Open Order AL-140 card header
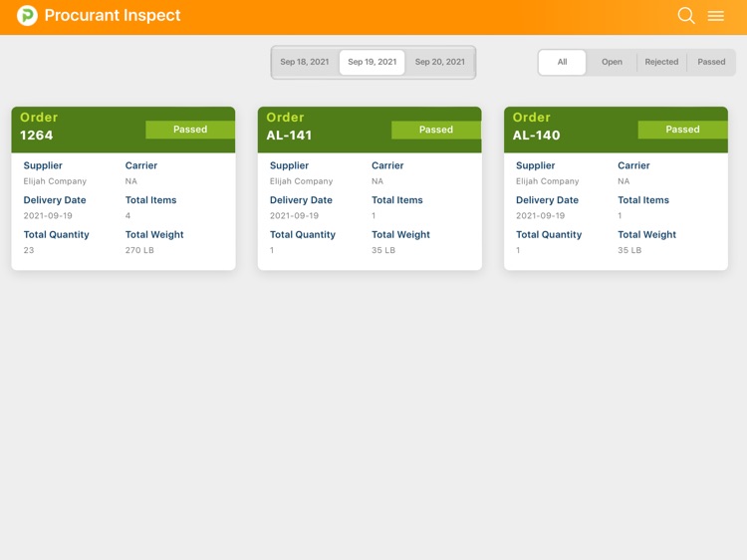 click(616, 130)
